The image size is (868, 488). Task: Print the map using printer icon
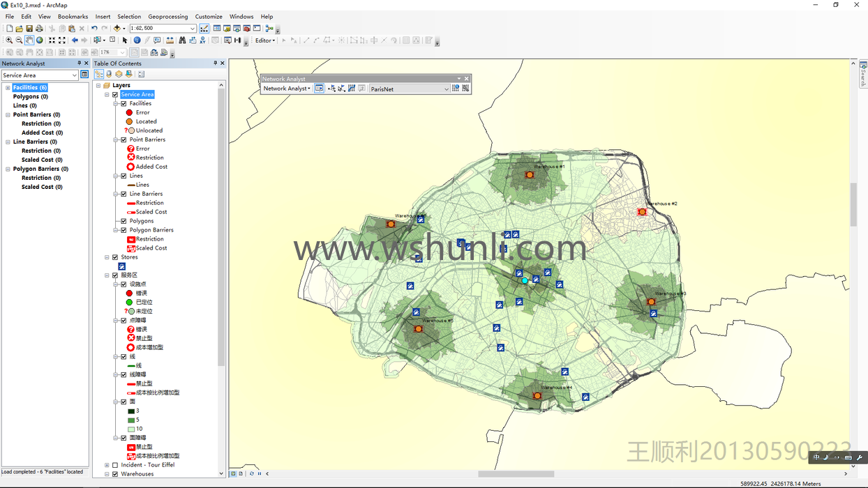(39, 29)
